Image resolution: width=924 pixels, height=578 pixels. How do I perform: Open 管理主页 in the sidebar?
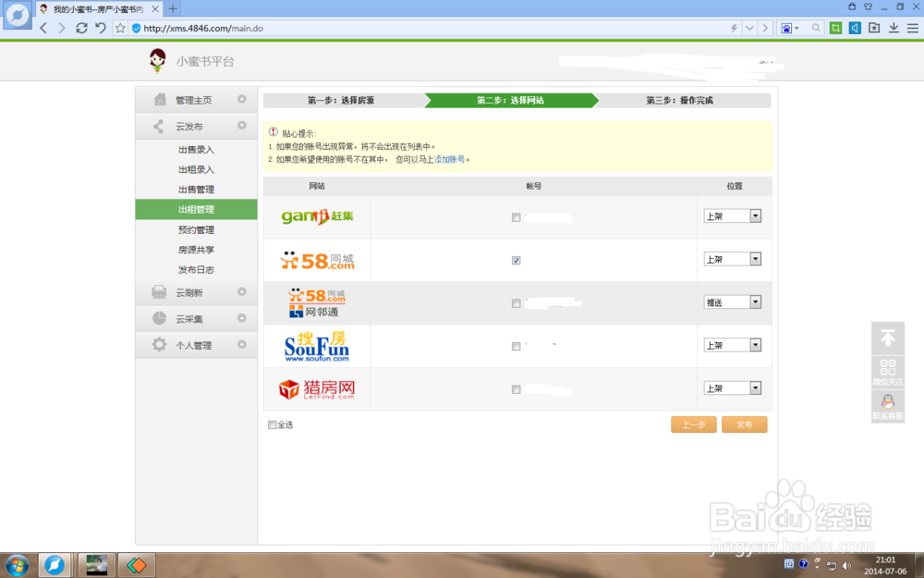196,100
